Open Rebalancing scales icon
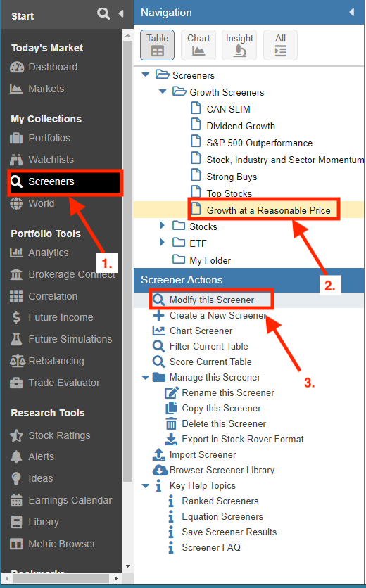 tap(18, 361)
